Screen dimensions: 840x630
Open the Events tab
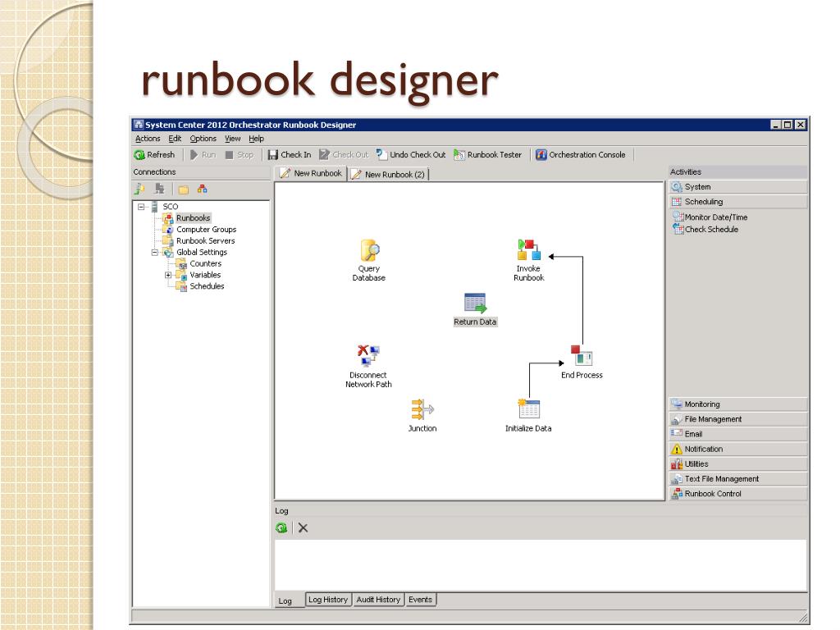pos(421,600)
